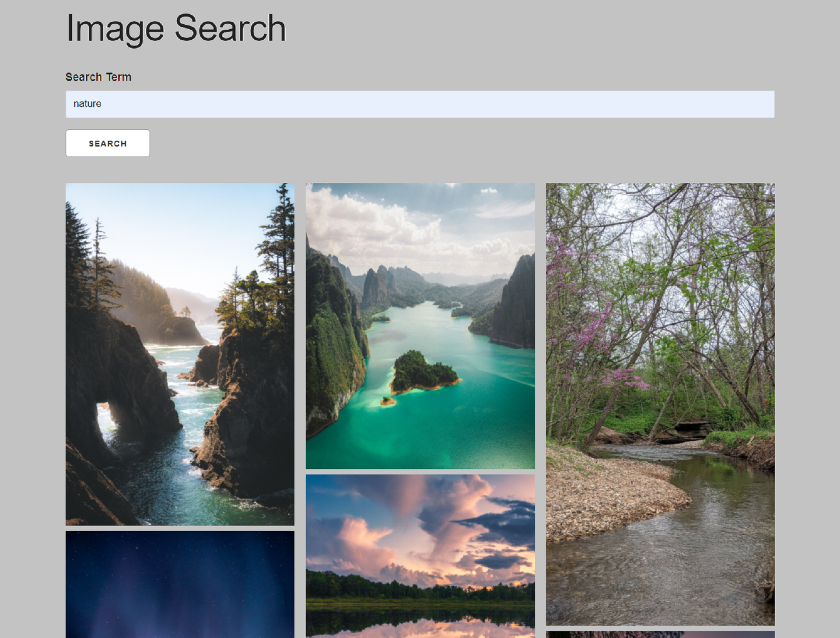Open the forest creek with pink blossoms photo
The height and width of the screenshot is (638, 840).
pos(660,404)
